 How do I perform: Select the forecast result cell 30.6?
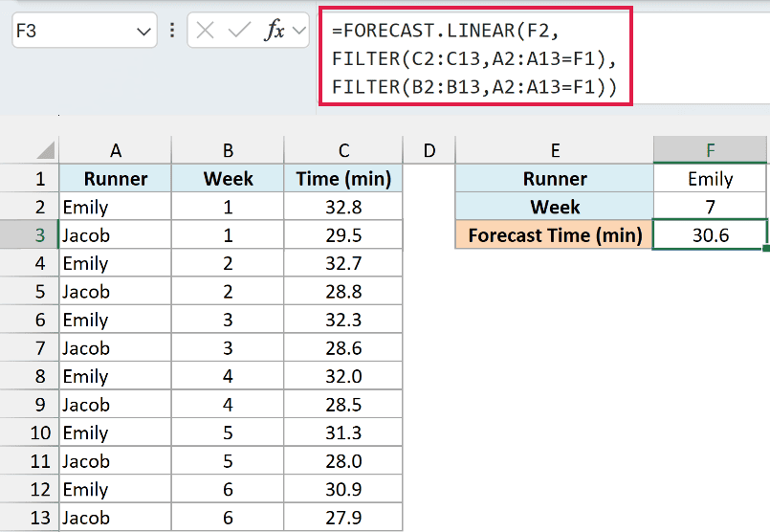coord(710,234)
